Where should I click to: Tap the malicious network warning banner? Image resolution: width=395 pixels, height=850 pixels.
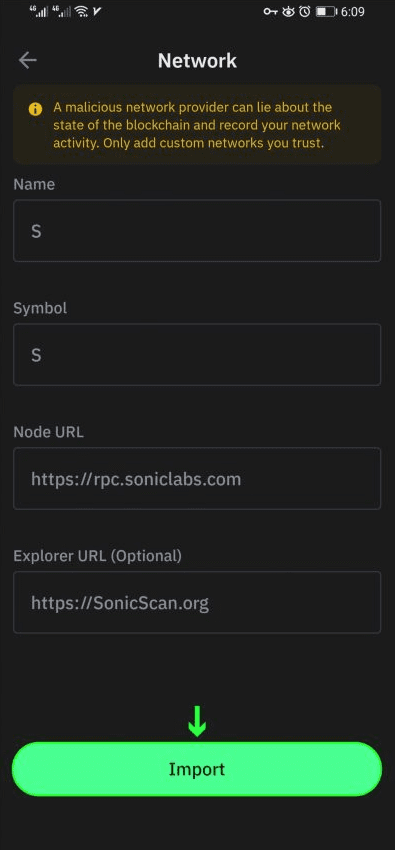197,125
